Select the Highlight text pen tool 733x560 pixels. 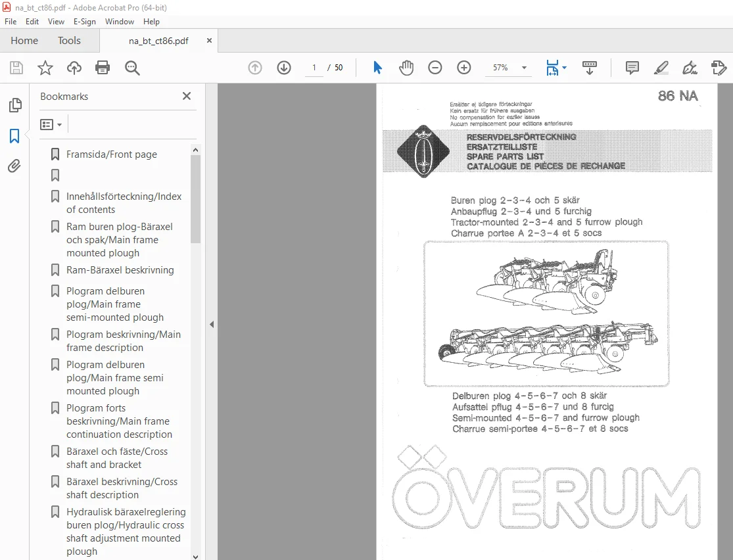[x=661, y=68]
